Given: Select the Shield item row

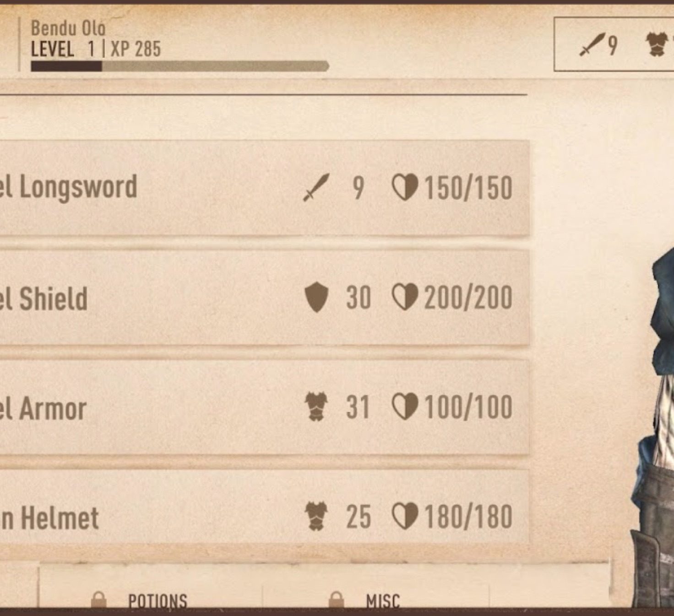Looking at the screenshot, I should tap(265, 297).
